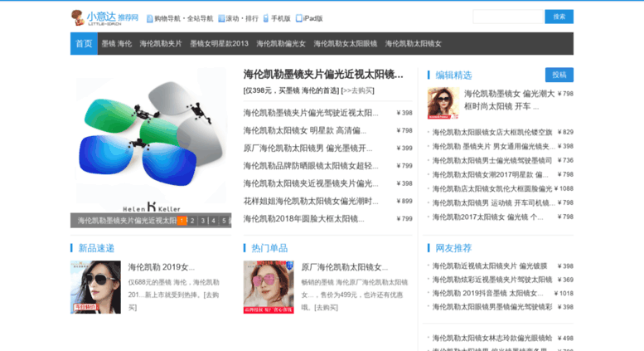Open 海伦凯勒 2019女 title link
The width and height of the screenshot is (644, 351).
(161, 267)
